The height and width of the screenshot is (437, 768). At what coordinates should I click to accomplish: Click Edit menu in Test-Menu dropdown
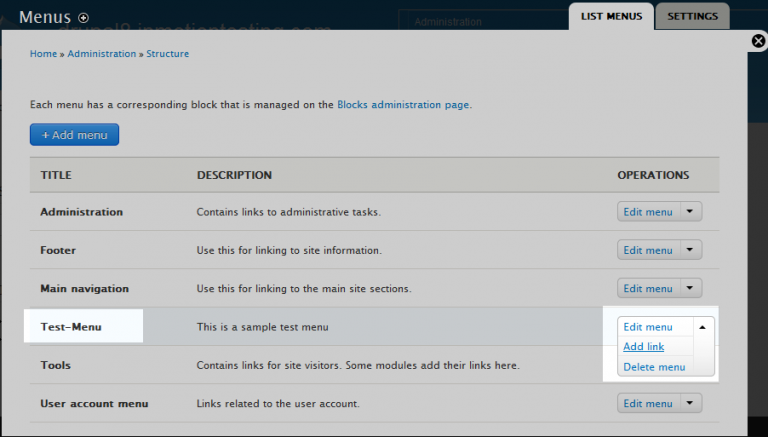[x=647, y=327]
